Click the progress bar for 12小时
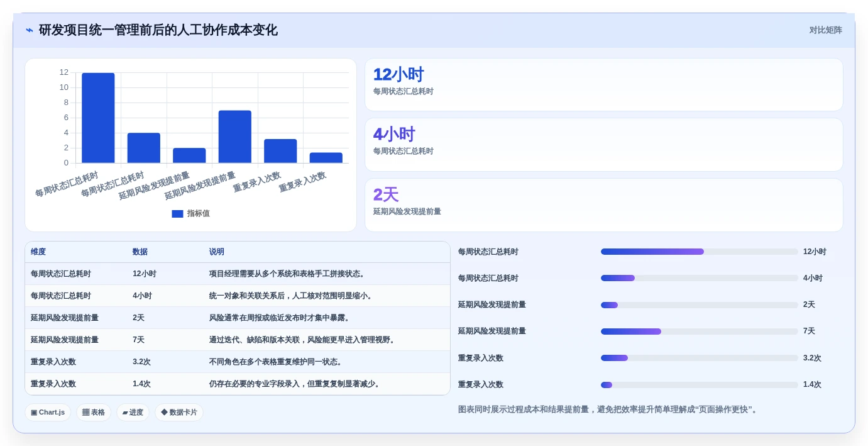Image resolution: width=868 pixels, height=446 pixels. [699, 252]
